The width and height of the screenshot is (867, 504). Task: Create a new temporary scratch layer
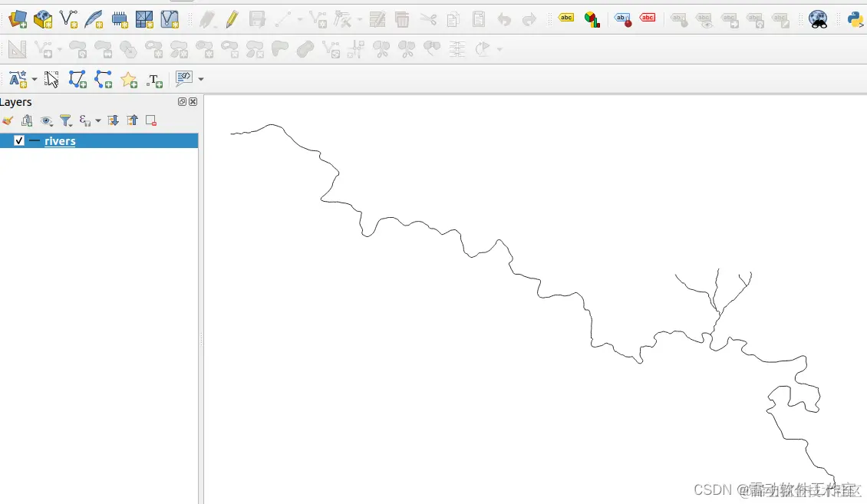click(120, 19)
